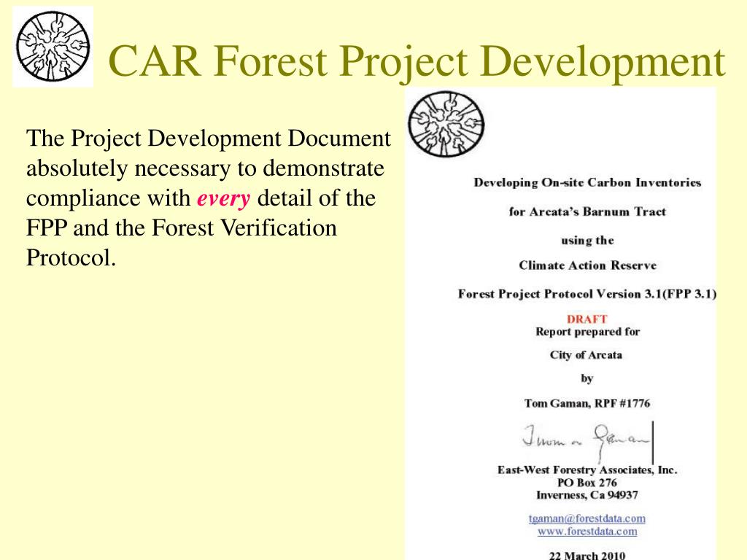
Task: Click the 'CAR Forest Project Development' title
Action: (417, 61)
